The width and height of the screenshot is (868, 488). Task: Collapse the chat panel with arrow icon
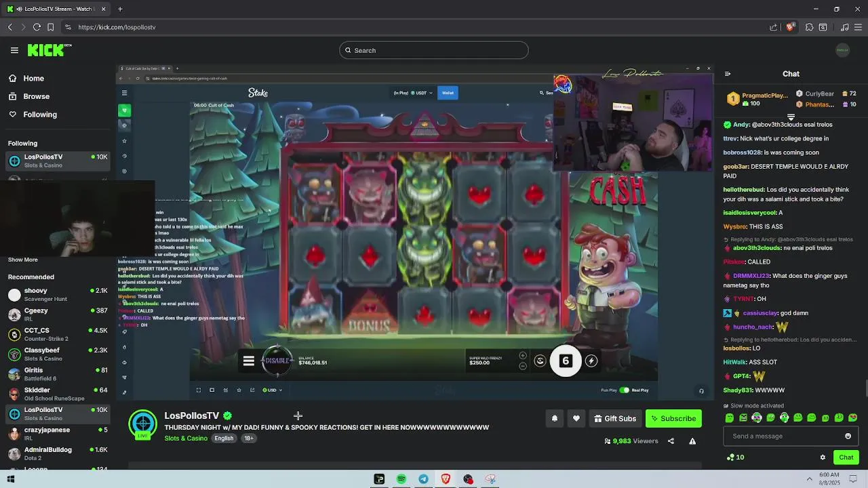click(x=728, y=74)
